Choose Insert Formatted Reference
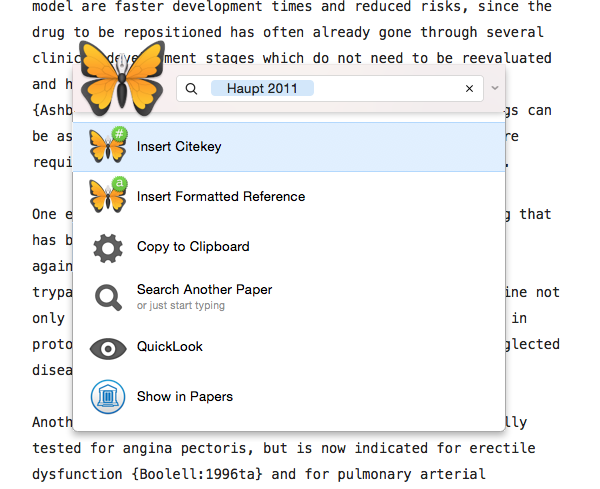600x489 pixels. click(x=289, y=197)
